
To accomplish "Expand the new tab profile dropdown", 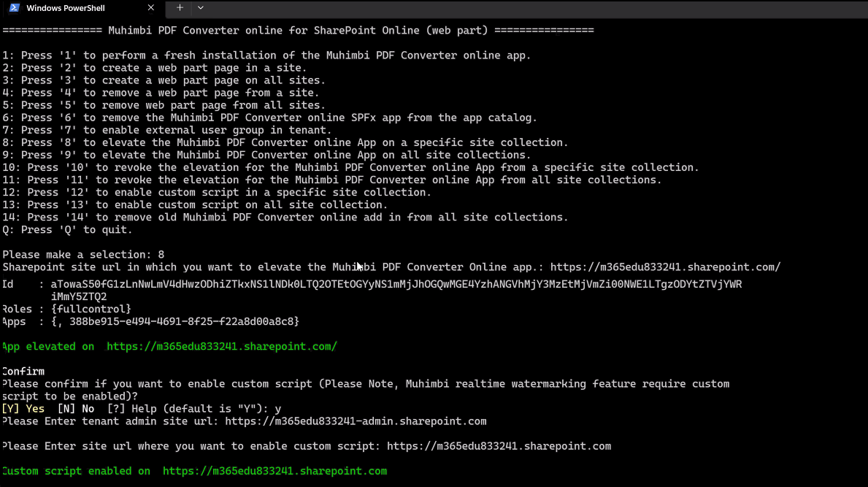I will click(201, 8).
